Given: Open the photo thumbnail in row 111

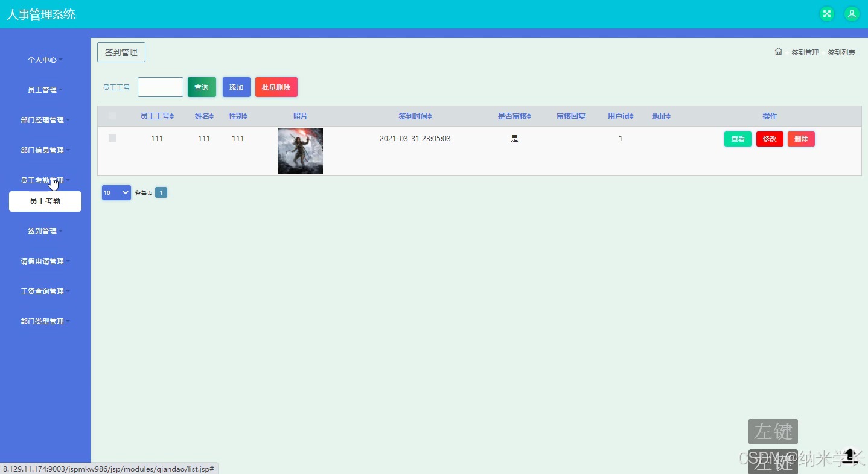Looking at the screenshot, I should (x=300, y=151).
